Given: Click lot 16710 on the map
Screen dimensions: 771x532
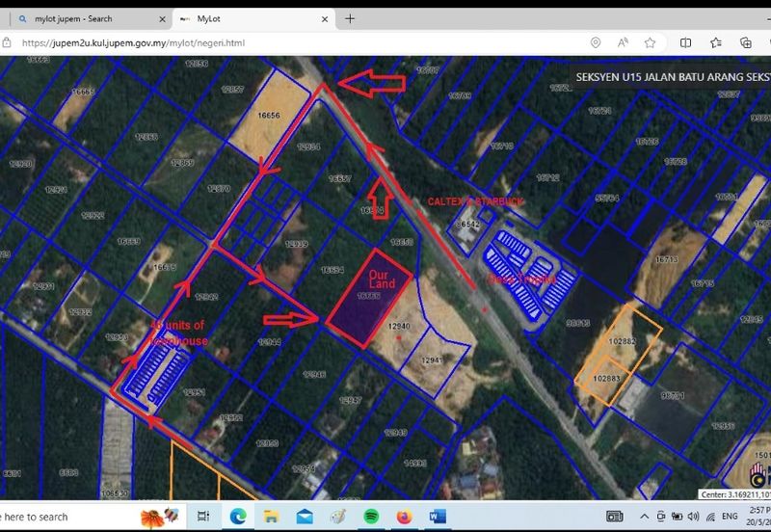Looking at the screenshot, I should tap(502, 146).
